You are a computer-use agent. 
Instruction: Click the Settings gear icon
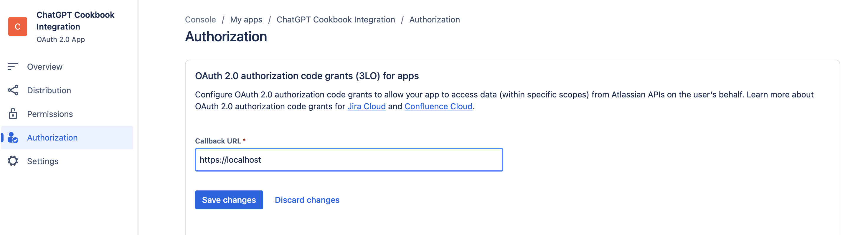(13, 161)
